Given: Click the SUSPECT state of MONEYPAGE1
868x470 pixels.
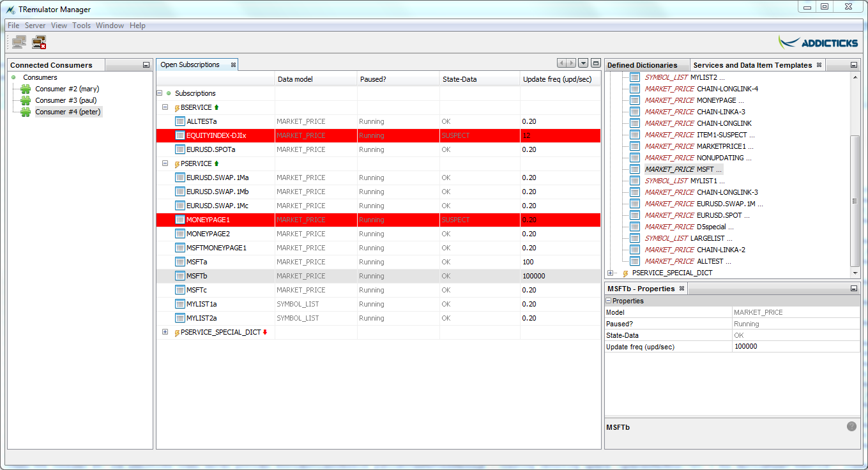Looking at the screenshot, I should [455, 220].
